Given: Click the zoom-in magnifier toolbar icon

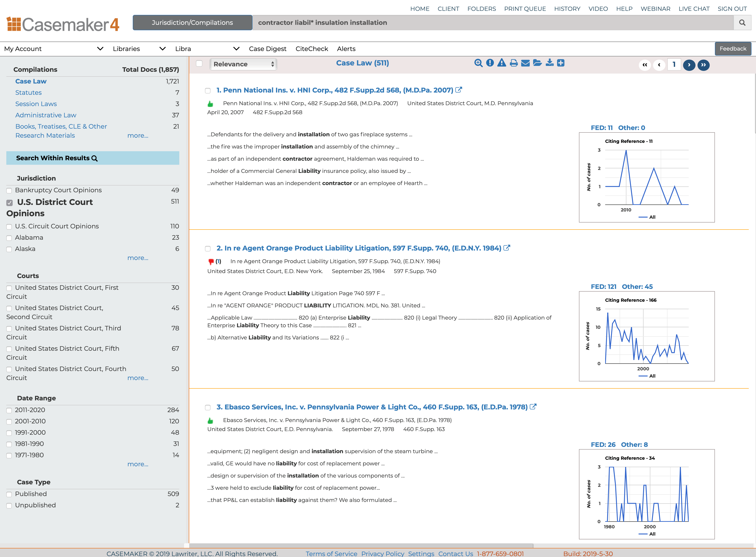Looking at the screenshot, I should point(478,63).
